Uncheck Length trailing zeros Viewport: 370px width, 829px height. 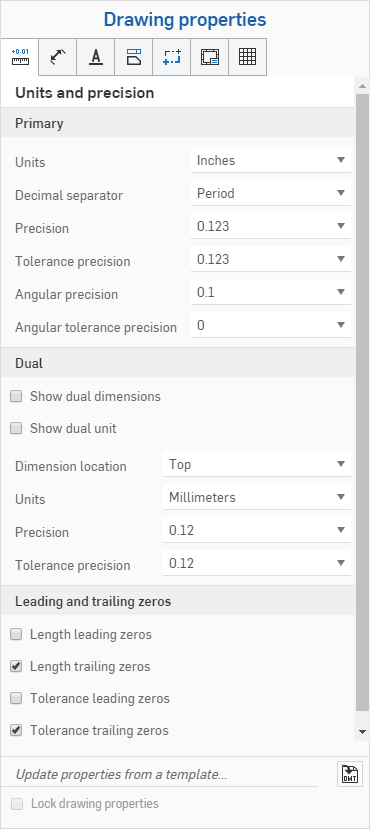tap(16, 667)
